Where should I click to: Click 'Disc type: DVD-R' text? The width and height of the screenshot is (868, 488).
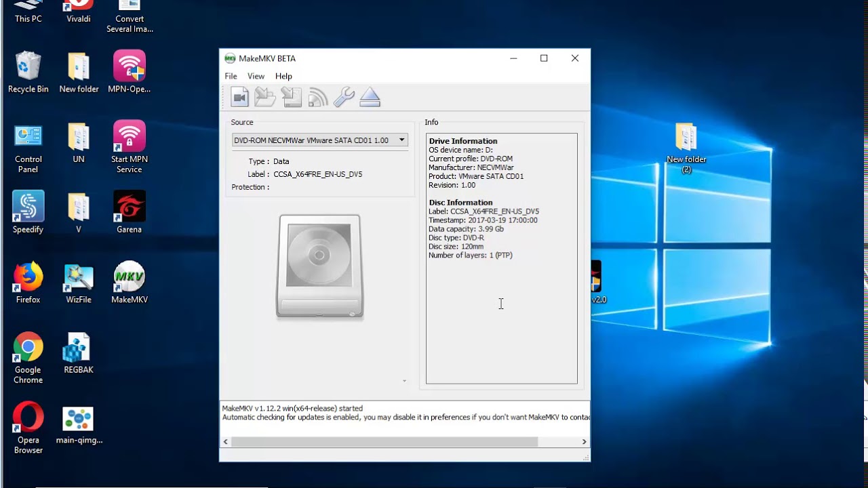click(456, 238)
